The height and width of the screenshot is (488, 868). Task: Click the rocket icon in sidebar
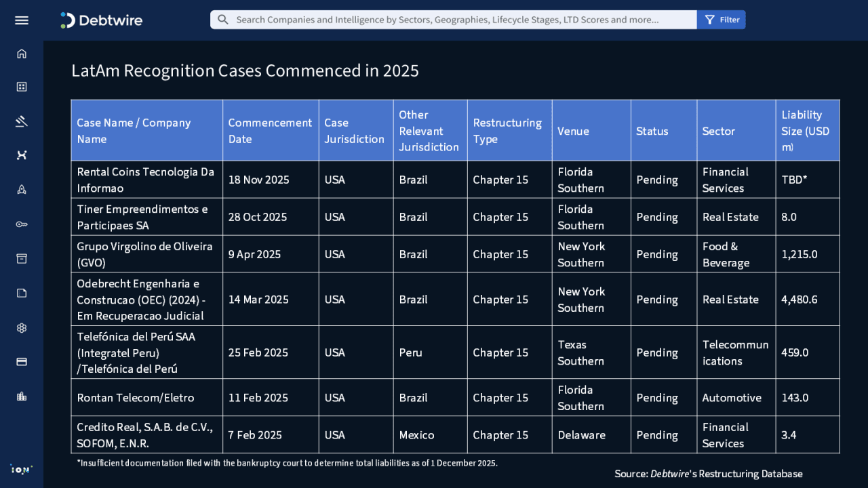pyautogui.click(x=22, y=190)
